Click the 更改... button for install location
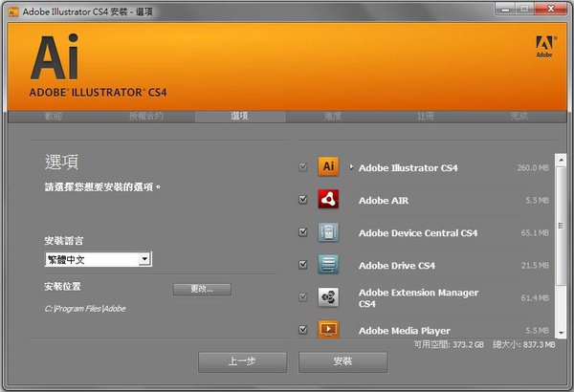The height and width of the screenshot is (392, 574). (202, 289)
